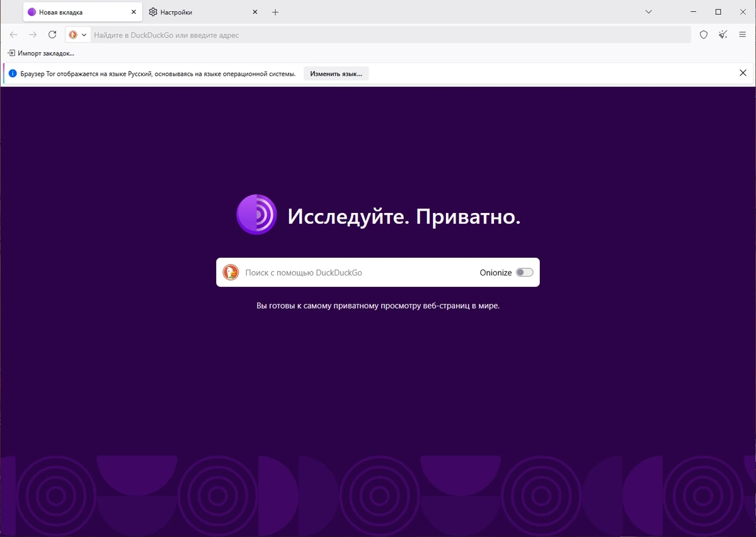Viewport: 756px width, 537px height.
Task: Open the shield security level icon
Action: click(x=704, y=35)
